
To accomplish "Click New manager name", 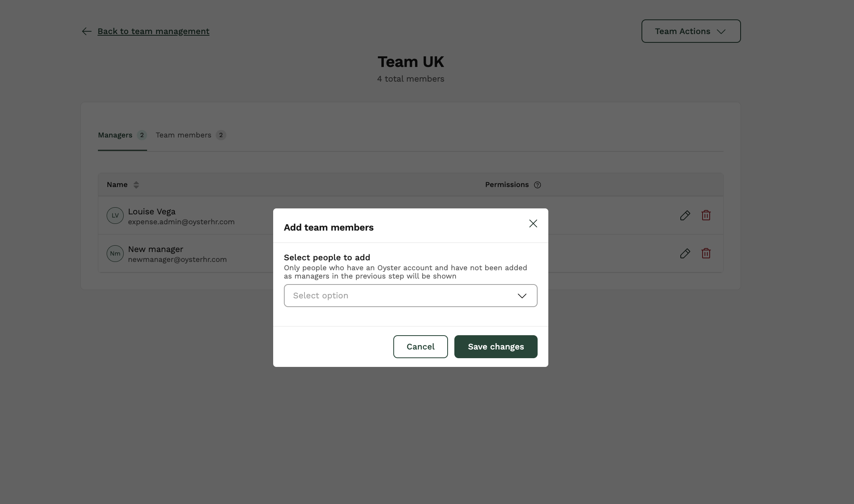I will (155, 249).
